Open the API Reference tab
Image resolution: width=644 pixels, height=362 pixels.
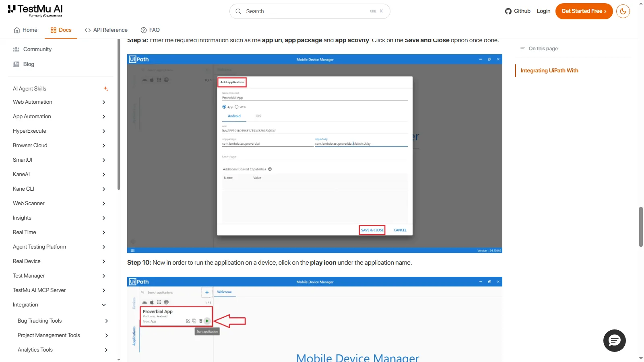click(x=106, y=30)
